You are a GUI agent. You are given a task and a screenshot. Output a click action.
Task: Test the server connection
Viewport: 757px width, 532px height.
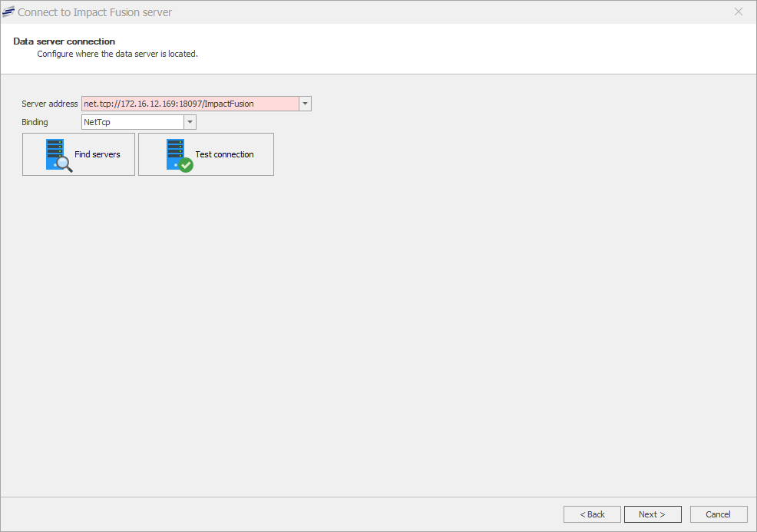pyautogui.click(x=207, y=154)
